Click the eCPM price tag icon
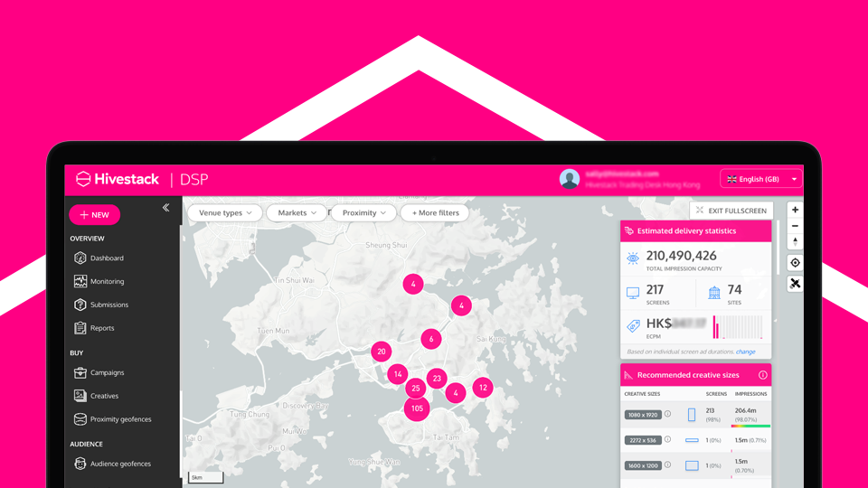The image size is (868, 488). pyautogui.click(x=633, y=326)
